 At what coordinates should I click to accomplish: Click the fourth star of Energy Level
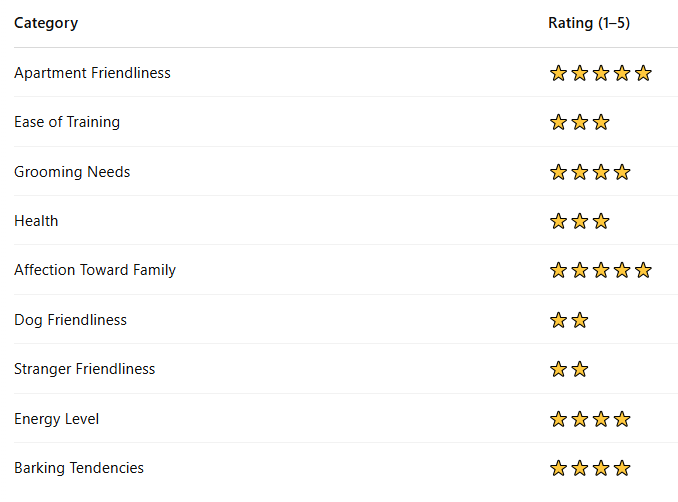[622, 419]
